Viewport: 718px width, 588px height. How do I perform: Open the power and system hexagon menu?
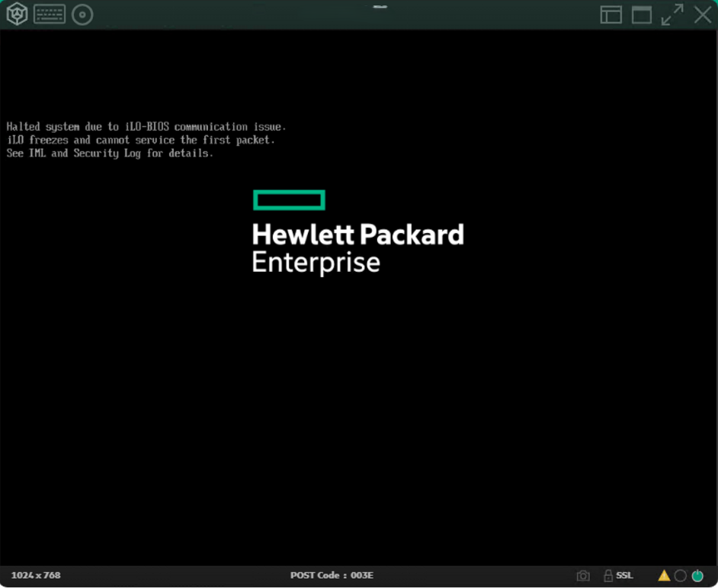coord(17,14)
